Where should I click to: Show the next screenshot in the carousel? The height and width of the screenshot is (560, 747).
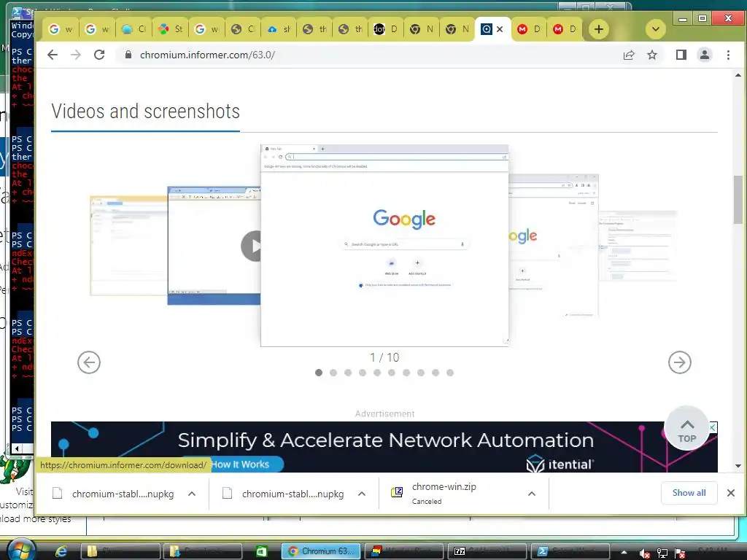pos(680,362)
